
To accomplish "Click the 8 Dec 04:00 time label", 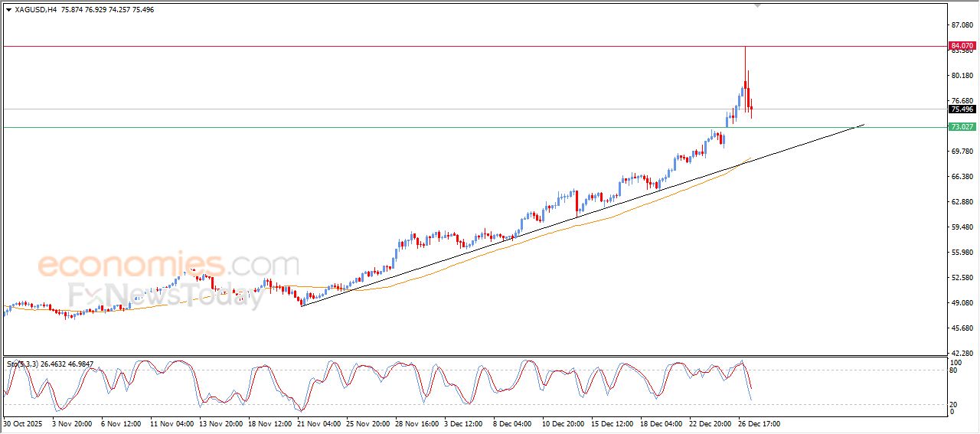I will 513,423.
